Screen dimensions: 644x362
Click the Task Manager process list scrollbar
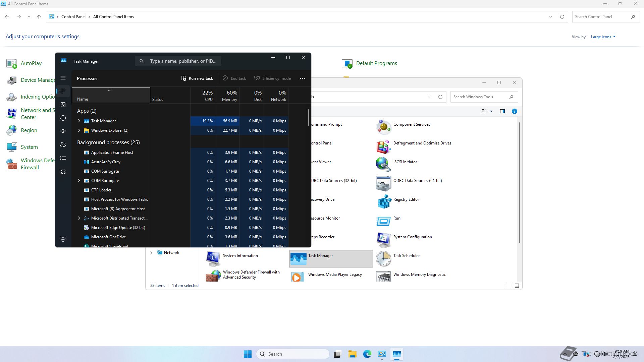point(308,117)
